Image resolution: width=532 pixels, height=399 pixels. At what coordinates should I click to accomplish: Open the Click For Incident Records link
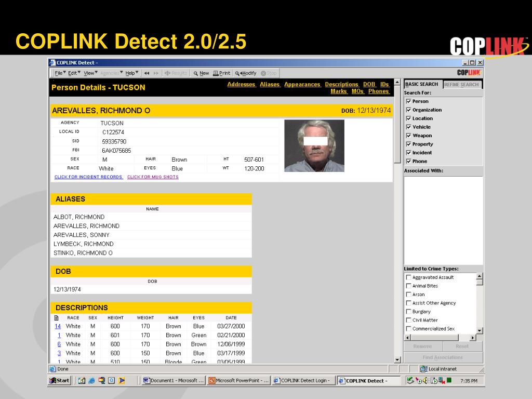tap(88, 177)
